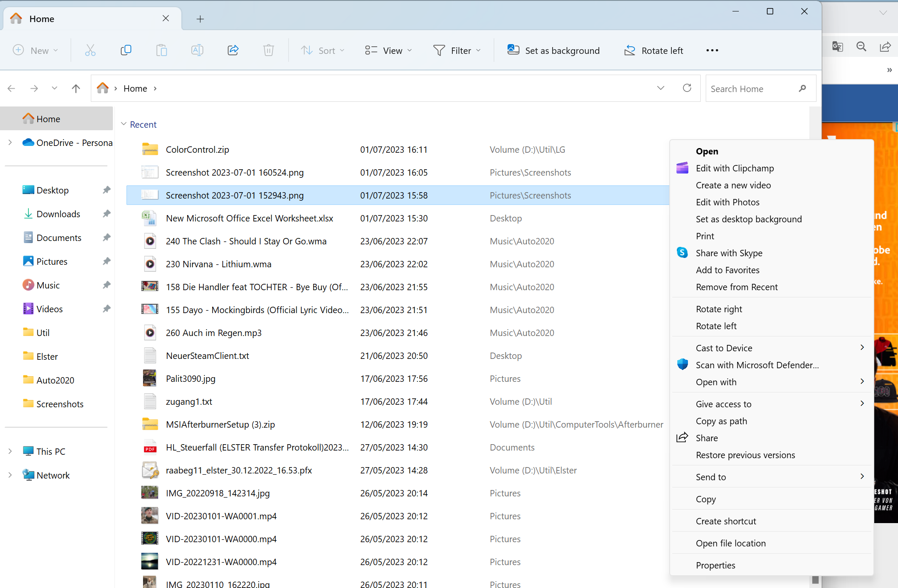Click the pin icon beside Desktop
The image size is (898, 588).
[107, 190]
